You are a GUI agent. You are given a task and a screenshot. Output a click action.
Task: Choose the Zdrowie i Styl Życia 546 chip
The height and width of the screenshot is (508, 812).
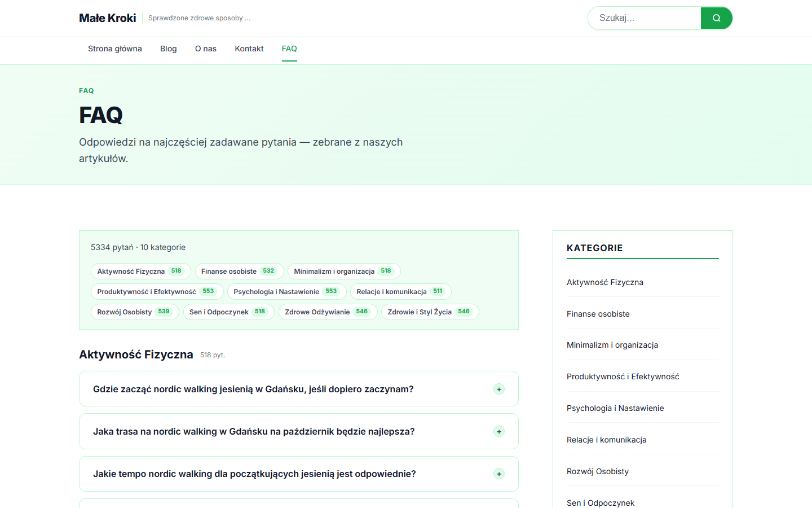click(430, 312)
